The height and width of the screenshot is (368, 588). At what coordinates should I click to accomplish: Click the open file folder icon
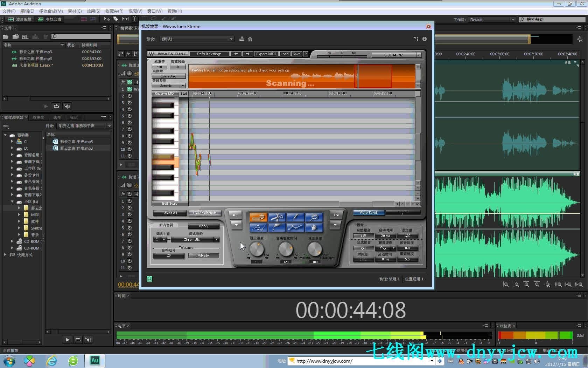[x=6, y=36]
